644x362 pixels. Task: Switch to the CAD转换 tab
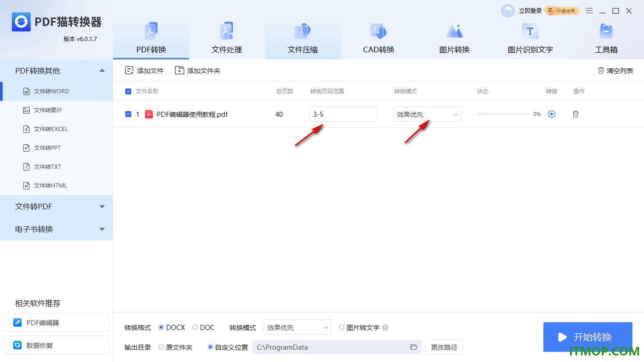(379, 40)
